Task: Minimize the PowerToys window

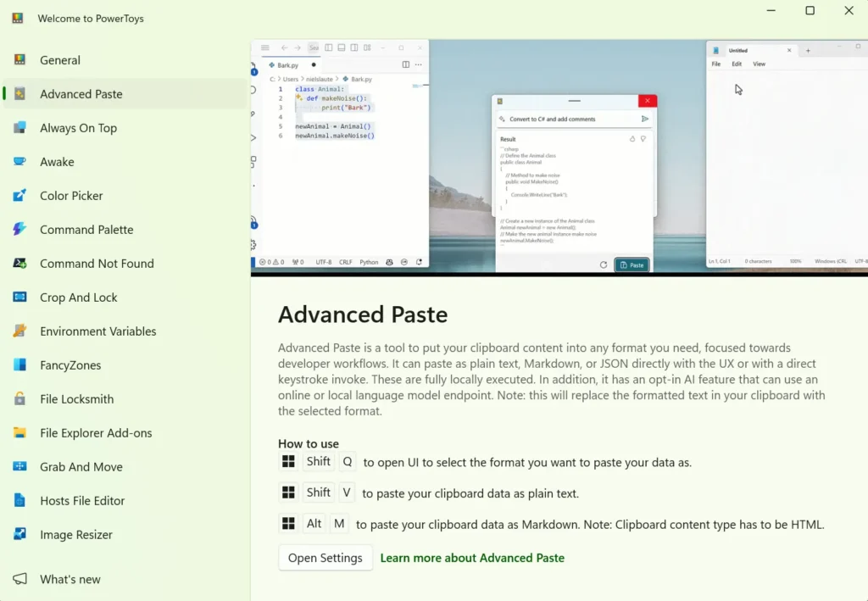Action: click(x=771, y=10)
